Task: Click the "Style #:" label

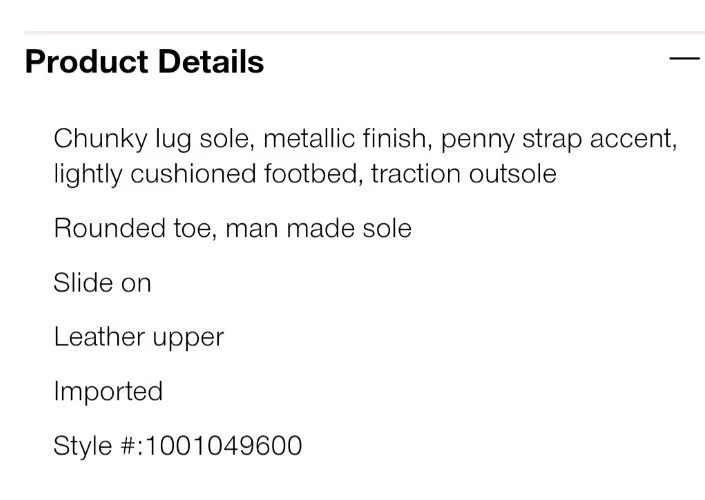Action: click(x=97, y=445)
